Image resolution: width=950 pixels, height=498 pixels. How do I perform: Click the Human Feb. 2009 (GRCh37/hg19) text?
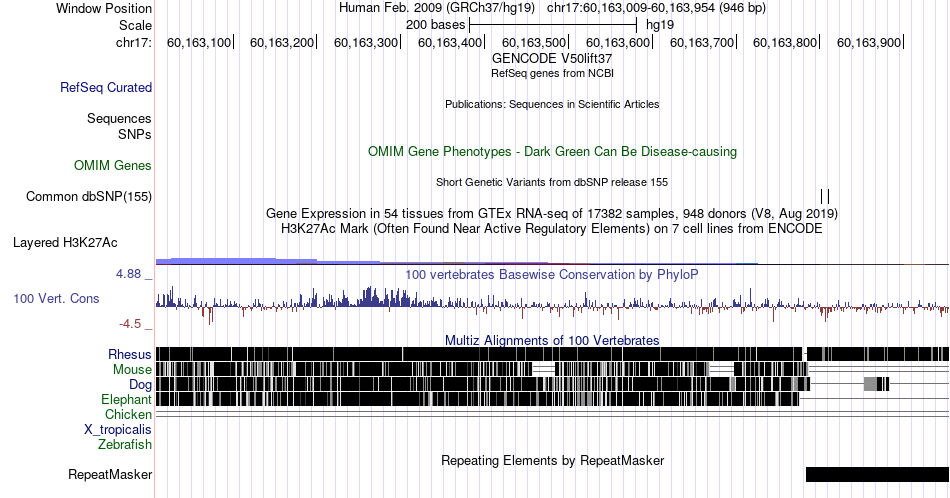[x=437, y=8]
